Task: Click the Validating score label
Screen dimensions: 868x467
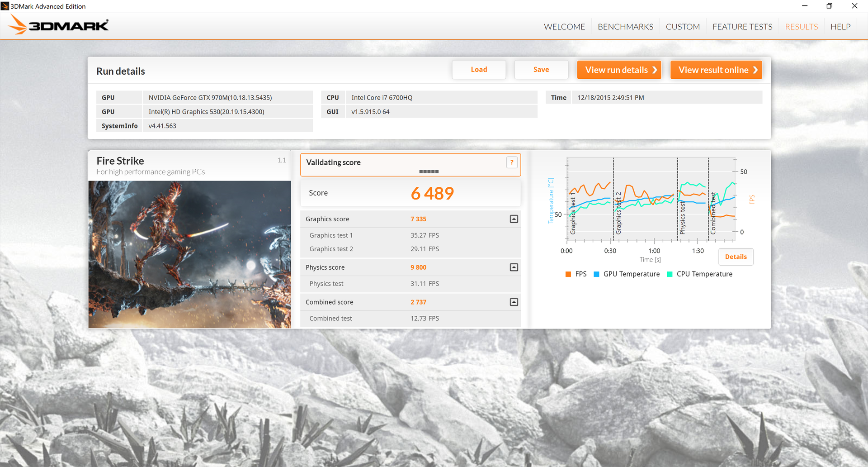Action: coord(333,162)
